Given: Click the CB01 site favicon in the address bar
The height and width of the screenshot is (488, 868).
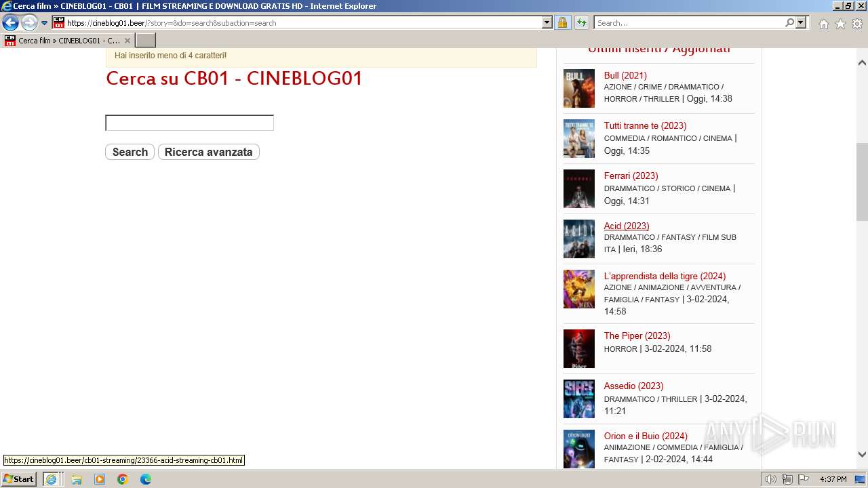Looking at the screenshot, I should pos(59,22).
